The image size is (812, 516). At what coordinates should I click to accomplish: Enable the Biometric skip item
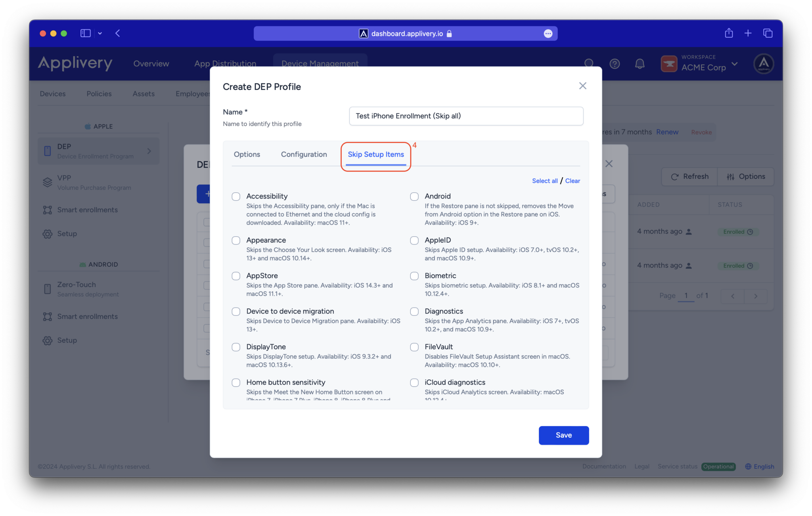(x=414, y=276)
